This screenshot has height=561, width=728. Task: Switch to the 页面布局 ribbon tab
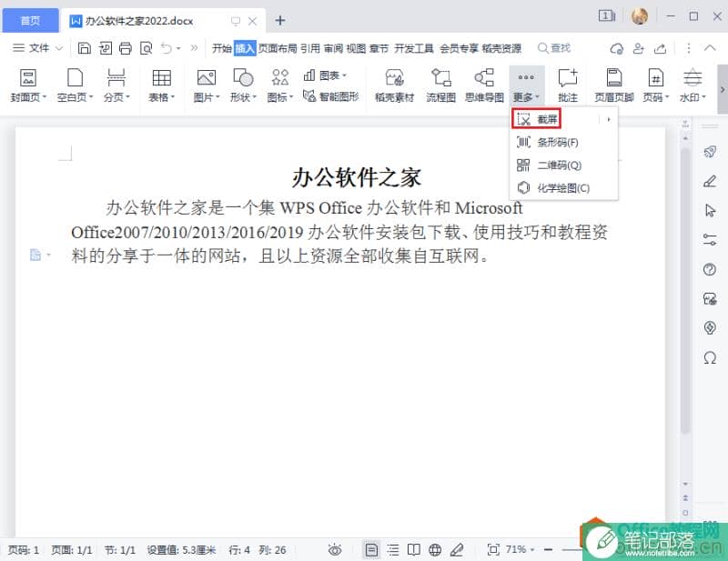click(x=278, y=48)
